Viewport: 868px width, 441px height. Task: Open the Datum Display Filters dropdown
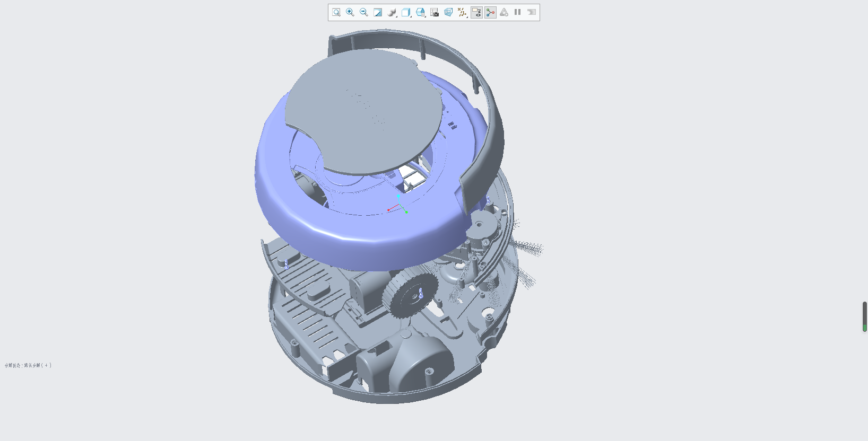pyautogui.click(x=463, y=12)
